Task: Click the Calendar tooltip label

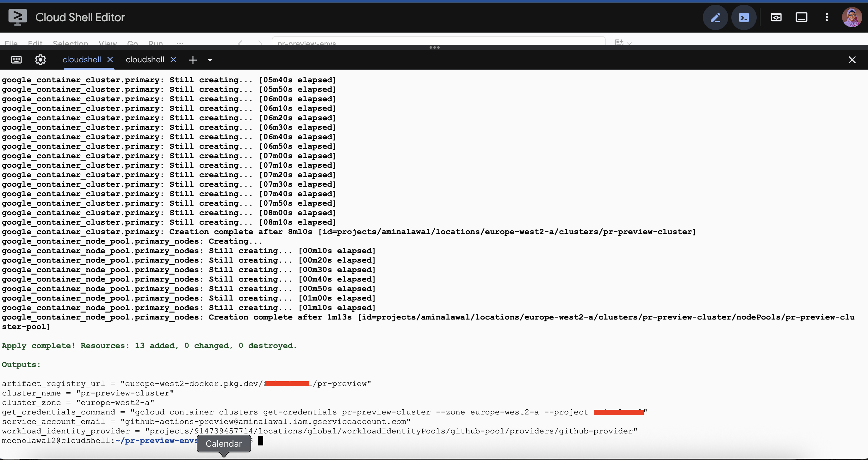Action: (224, 444)
